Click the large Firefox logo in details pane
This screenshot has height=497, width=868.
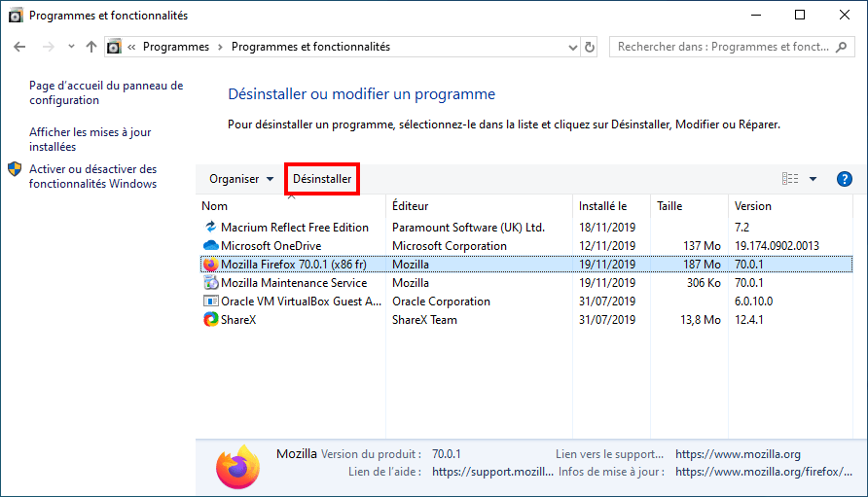click(238, 468)
